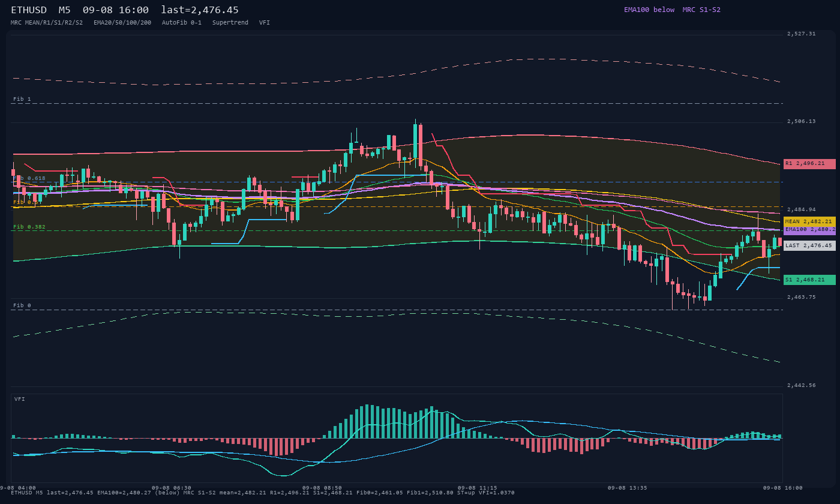The width and height of the screenshot is (840, 504).
Task: Select the LAST 2,476.45 price tag
Action: [x=809, y=245]
